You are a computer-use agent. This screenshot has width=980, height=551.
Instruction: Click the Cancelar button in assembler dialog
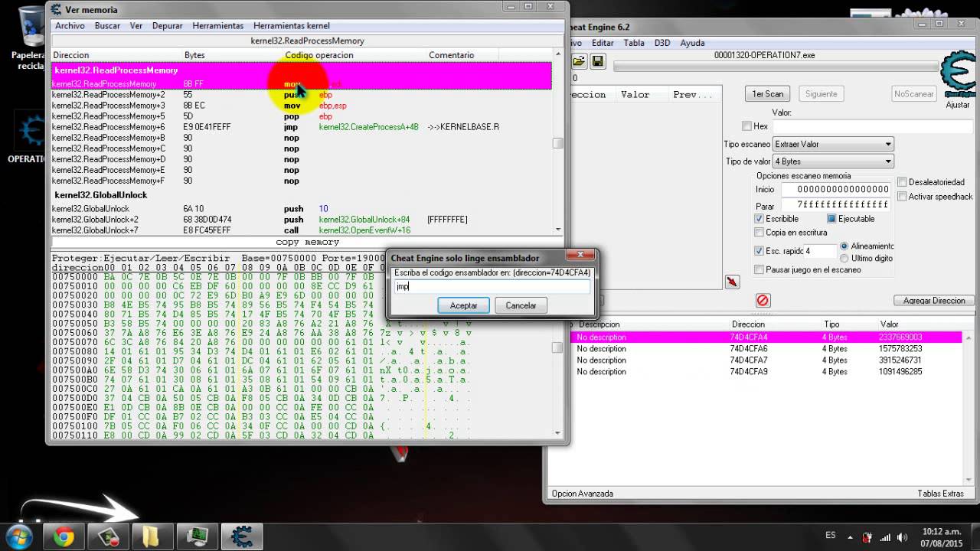(521, 305)
